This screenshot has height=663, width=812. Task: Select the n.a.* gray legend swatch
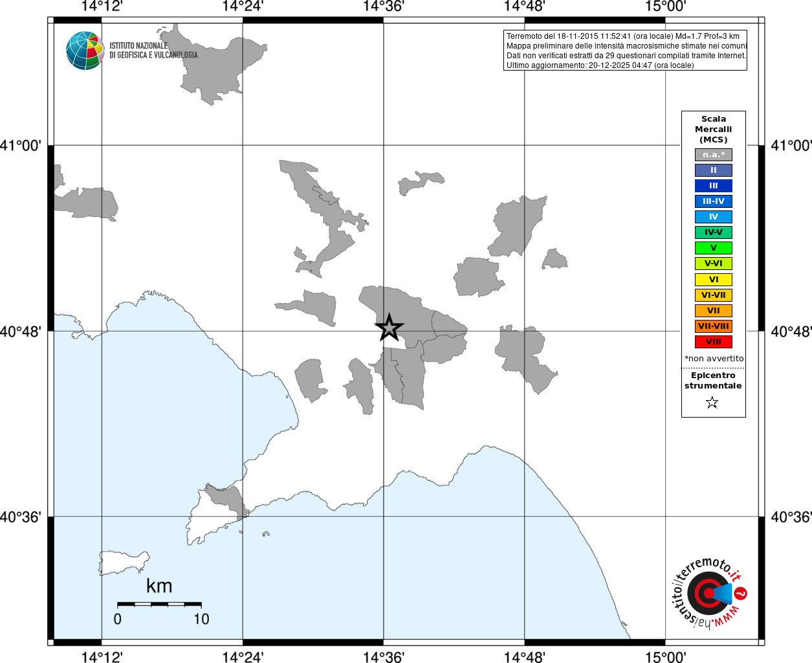(714, 155)
